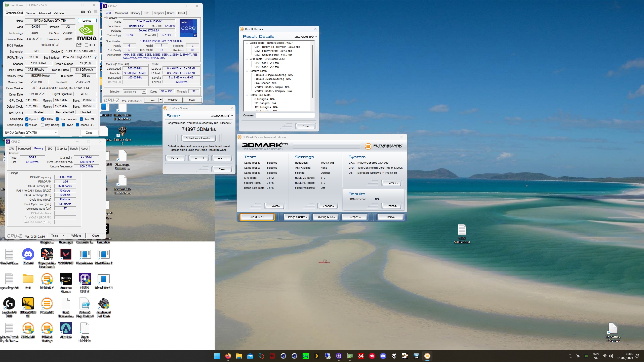Image resolution: width=644 pixels, height=362 pixels.
Task: Toggle the DirectML checkbox
Action: click(81, 119)
